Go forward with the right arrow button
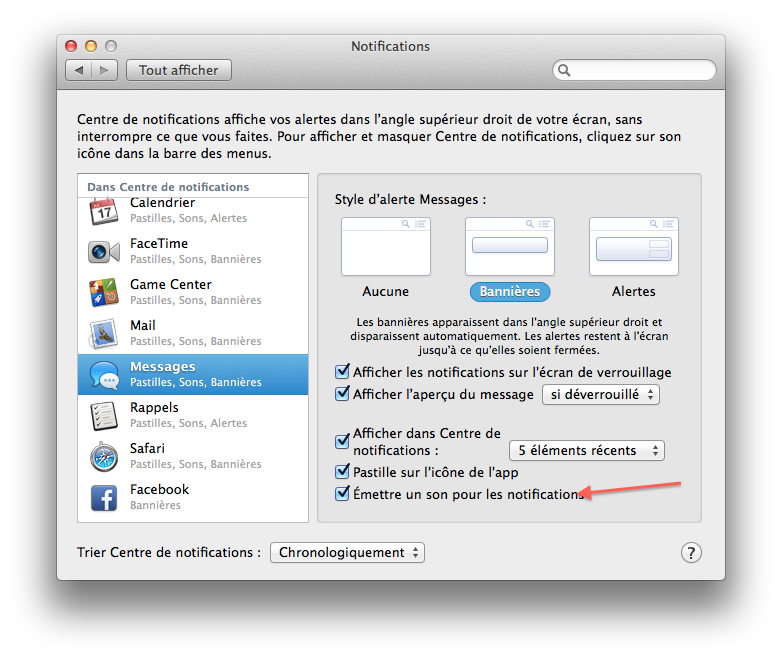This screenshot has width=782, height=659. click(x=104, y=70)
